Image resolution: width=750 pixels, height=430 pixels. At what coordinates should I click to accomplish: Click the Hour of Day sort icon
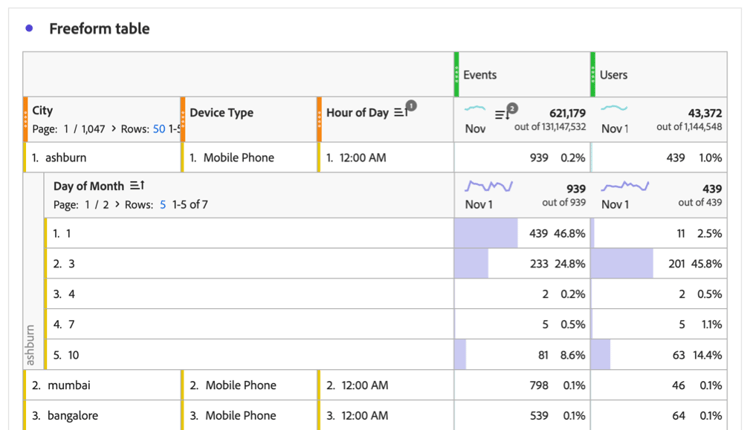399,113
